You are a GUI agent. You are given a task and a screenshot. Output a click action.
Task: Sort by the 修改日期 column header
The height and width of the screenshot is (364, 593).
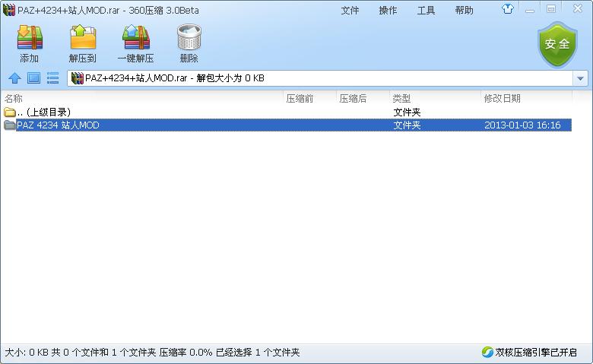click(x=503, y=99)
